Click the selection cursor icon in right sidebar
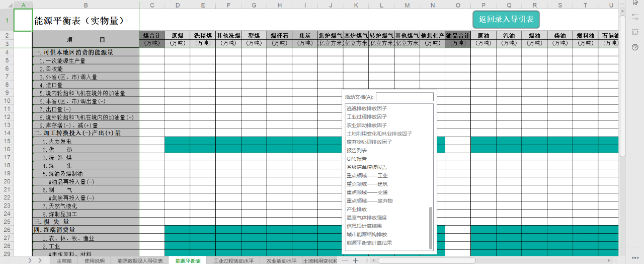The image size is (644, 264). point(635,4)
